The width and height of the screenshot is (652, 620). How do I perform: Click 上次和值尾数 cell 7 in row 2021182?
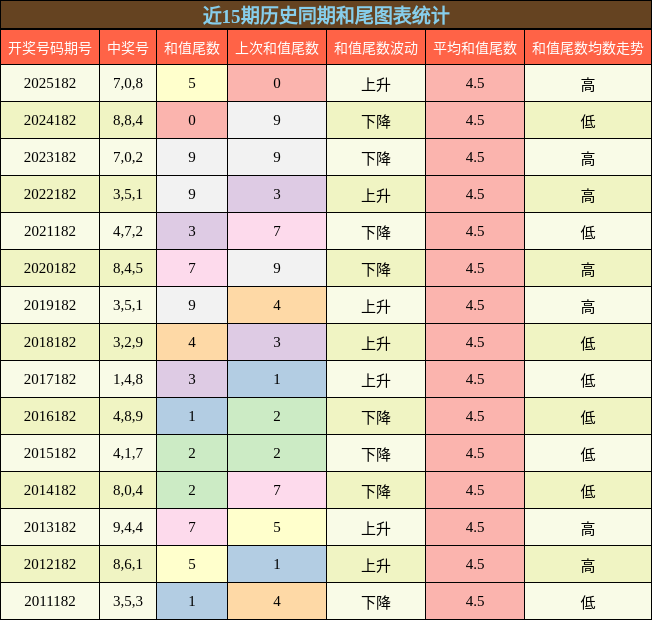coord(277,231)
